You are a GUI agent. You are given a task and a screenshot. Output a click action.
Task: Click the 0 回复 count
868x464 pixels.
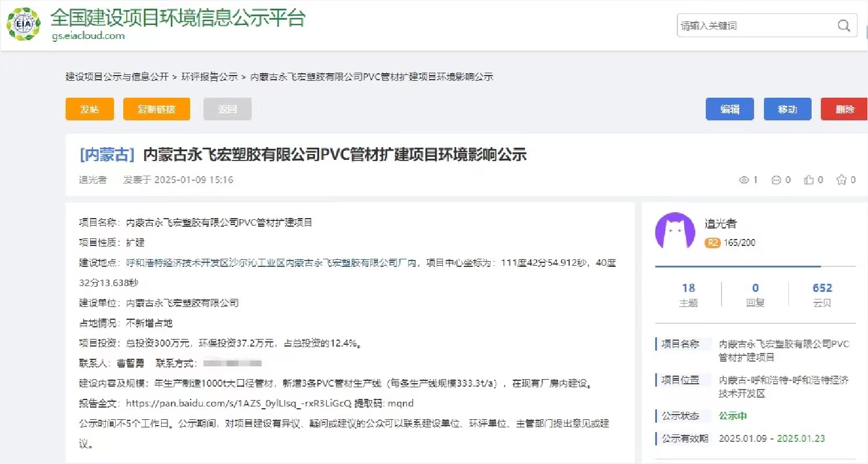(755, 295)
